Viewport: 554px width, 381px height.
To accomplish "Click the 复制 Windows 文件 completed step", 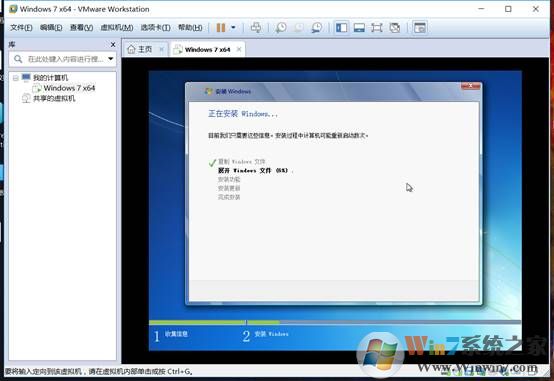I will point(242,162).
